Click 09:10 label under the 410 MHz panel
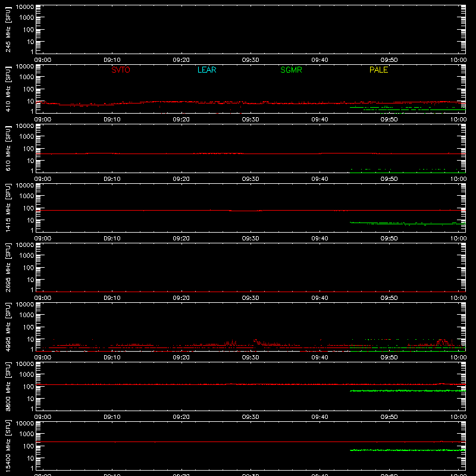 coord(112,120)
